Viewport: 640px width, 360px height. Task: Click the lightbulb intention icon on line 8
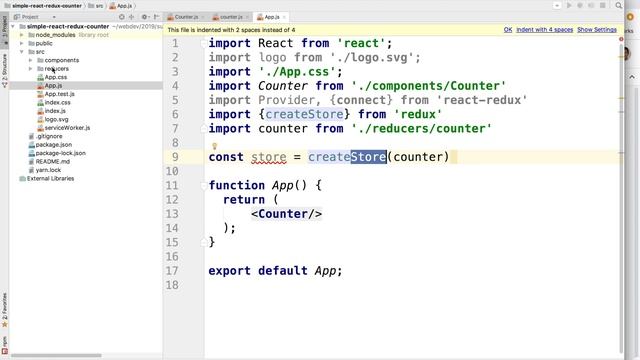[214, 146]
